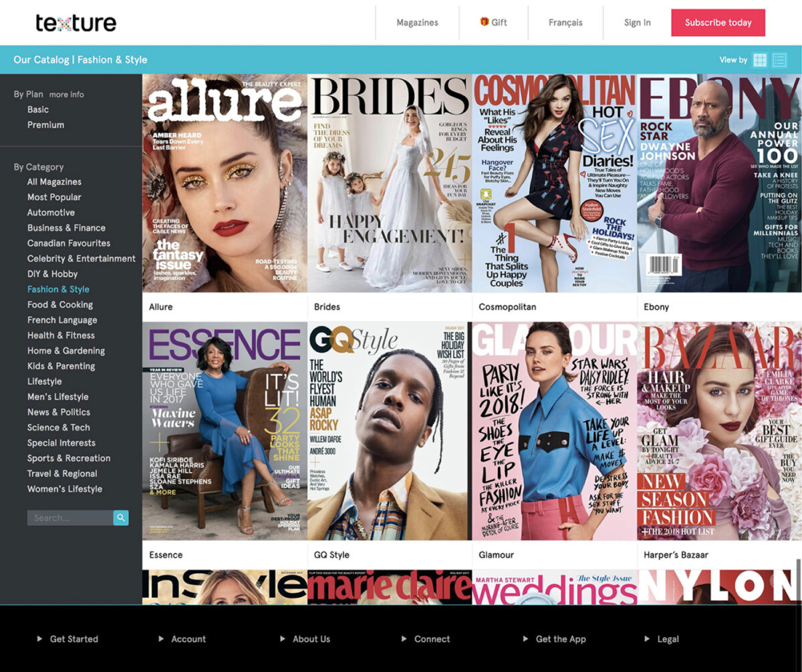
Task: Click Sign In in header
Action: (x=638, y=23)
